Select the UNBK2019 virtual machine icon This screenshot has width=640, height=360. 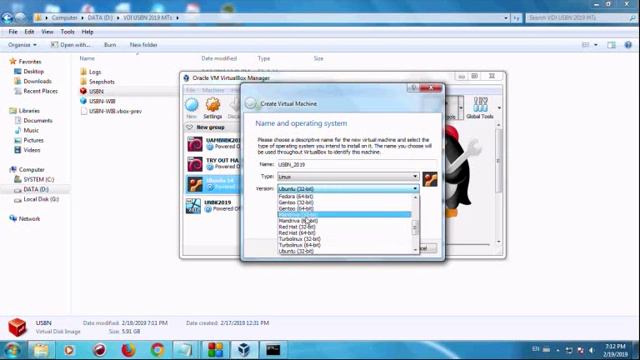[x=193, y=206]
